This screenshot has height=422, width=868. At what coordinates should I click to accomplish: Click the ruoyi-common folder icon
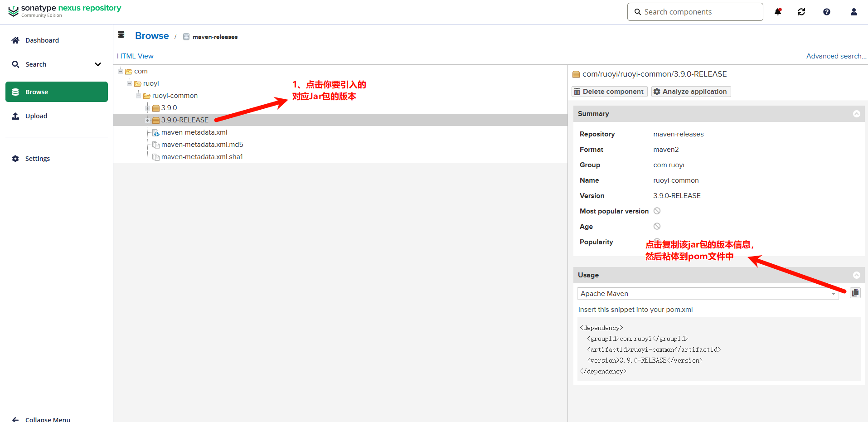click(147, 96)
